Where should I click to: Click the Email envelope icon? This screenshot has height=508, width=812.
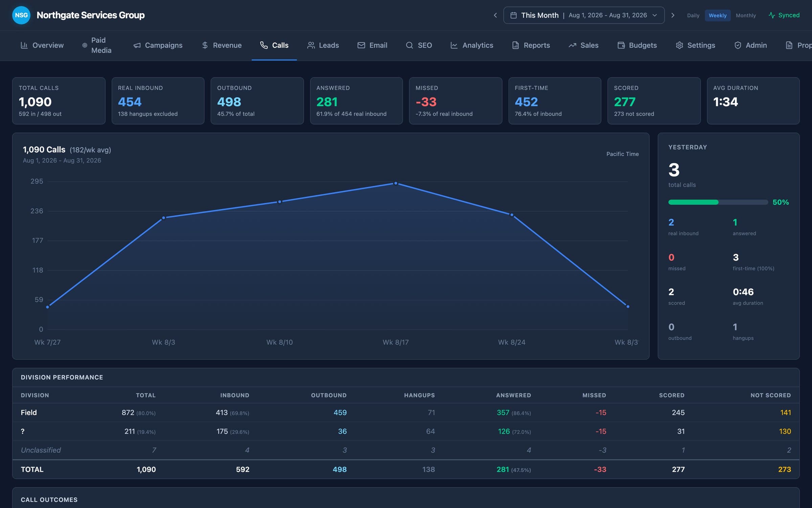point(361,45)
